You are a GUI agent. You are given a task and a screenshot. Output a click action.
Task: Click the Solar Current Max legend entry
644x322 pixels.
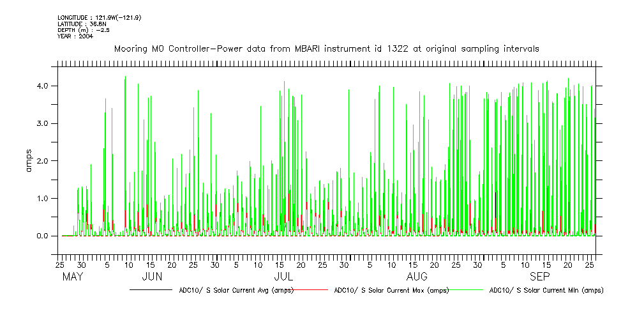(x=391, y=290)
